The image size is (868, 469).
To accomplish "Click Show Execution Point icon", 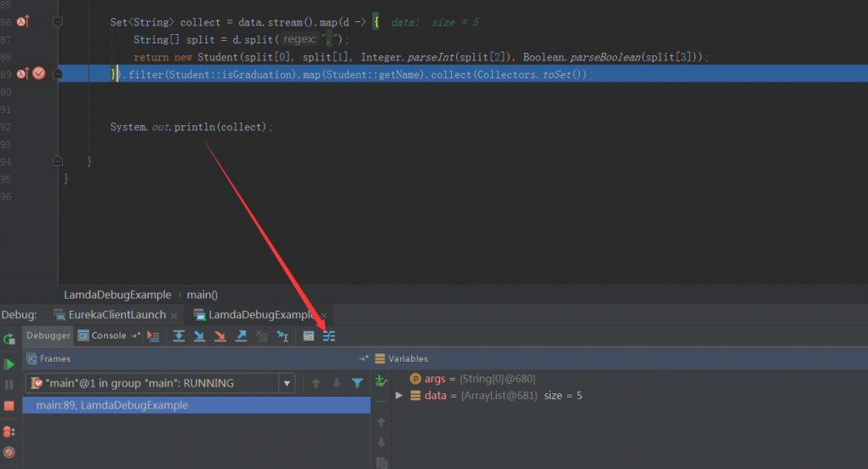I will 153,336.
